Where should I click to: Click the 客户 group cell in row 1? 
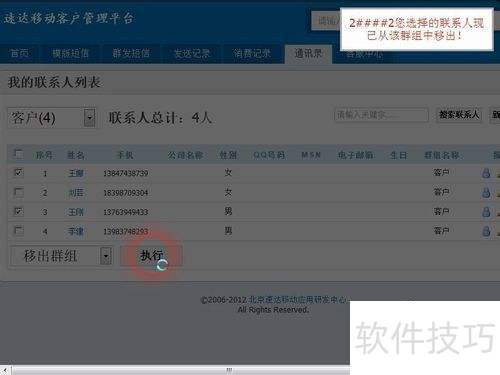pos(441,173)
